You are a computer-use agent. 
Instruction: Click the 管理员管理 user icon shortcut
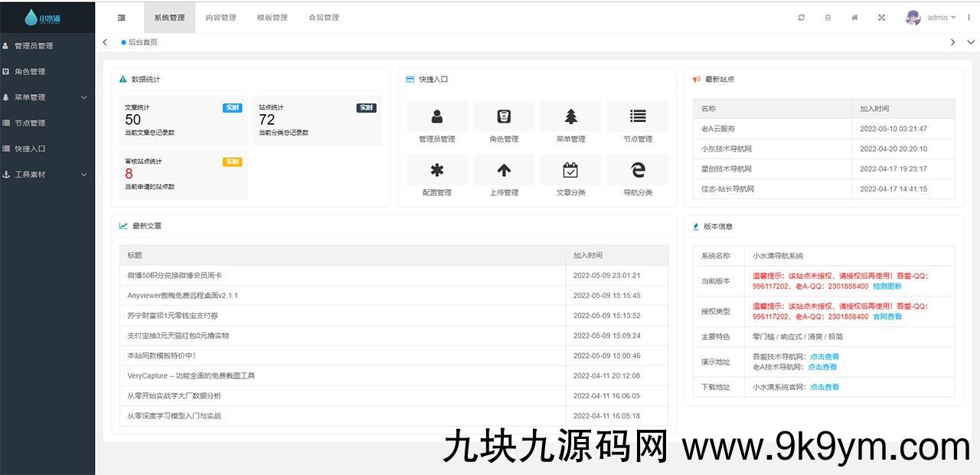coord(437,116)
